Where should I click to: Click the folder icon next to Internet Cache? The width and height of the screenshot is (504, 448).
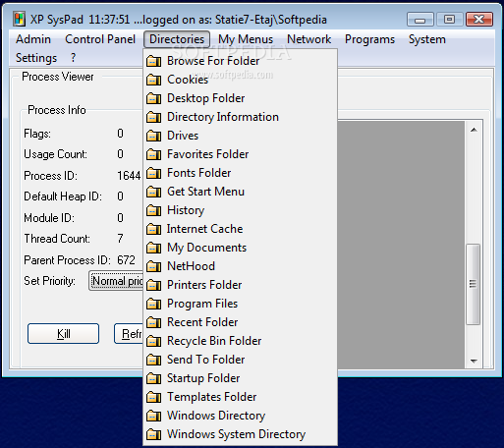(x=153, y=229)
